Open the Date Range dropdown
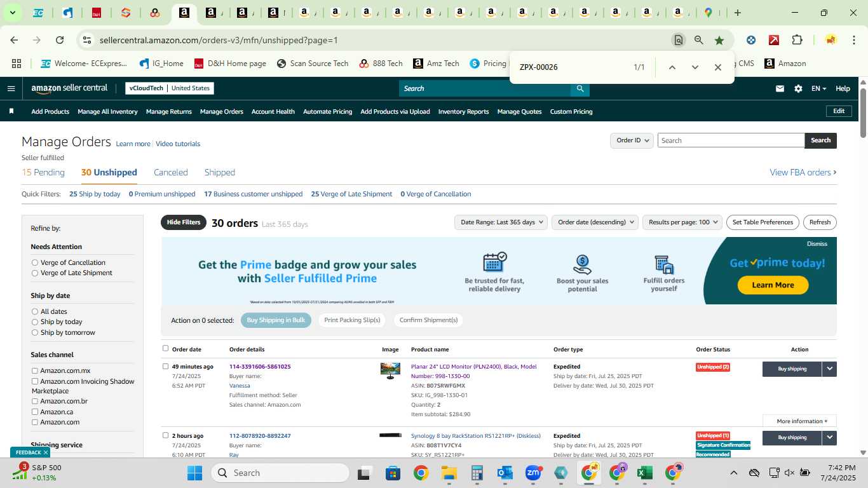The width and height of the screenshot is (868, 488). [501, 222]
